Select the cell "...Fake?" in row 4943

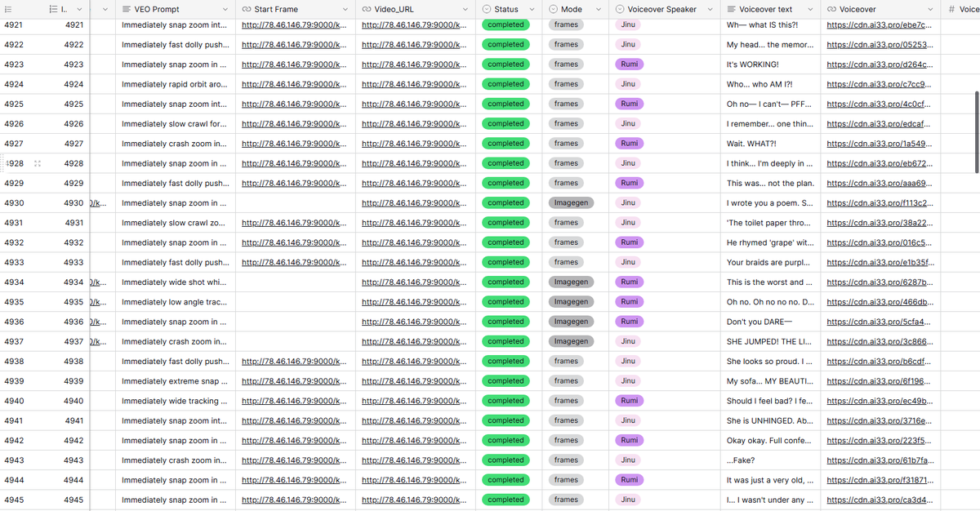pos(771,460)
